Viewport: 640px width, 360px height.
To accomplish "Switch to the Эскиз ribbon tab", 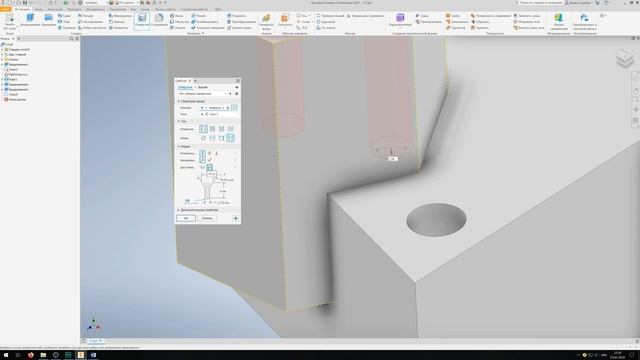I will pos(39,9).
